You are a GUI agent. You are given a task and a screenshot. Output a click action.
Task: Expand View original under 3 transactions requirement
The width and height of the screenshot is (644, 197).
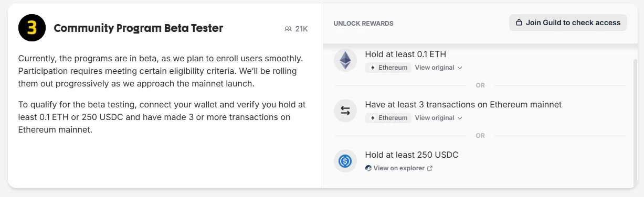pos(438,118)
